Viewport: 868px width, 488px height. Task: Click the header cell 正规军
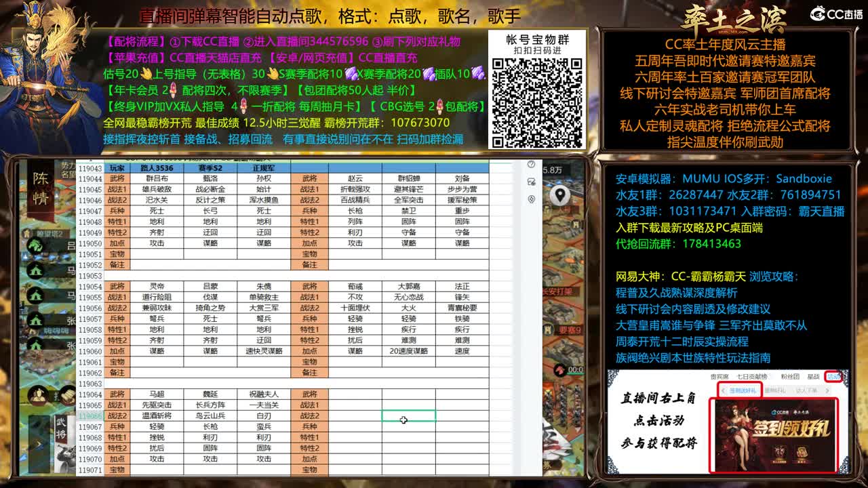click(x=264, y=168)
